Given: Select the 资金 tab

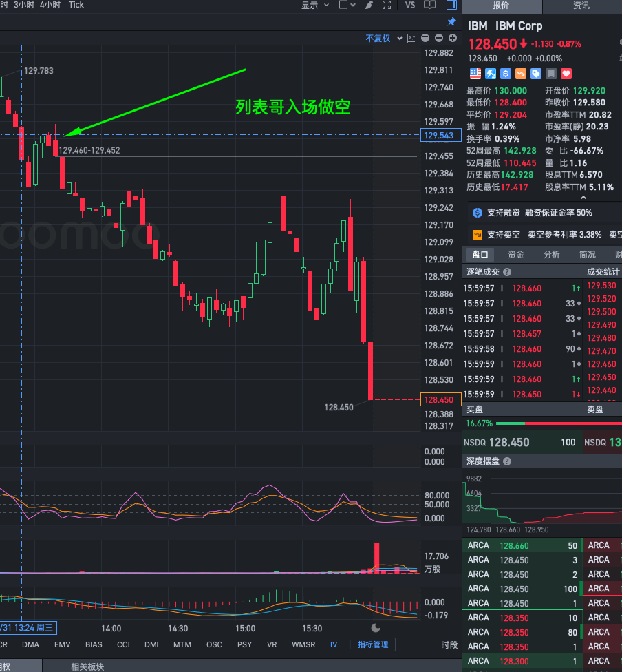Looking at the screenshot, I should (x=516, y=255).
